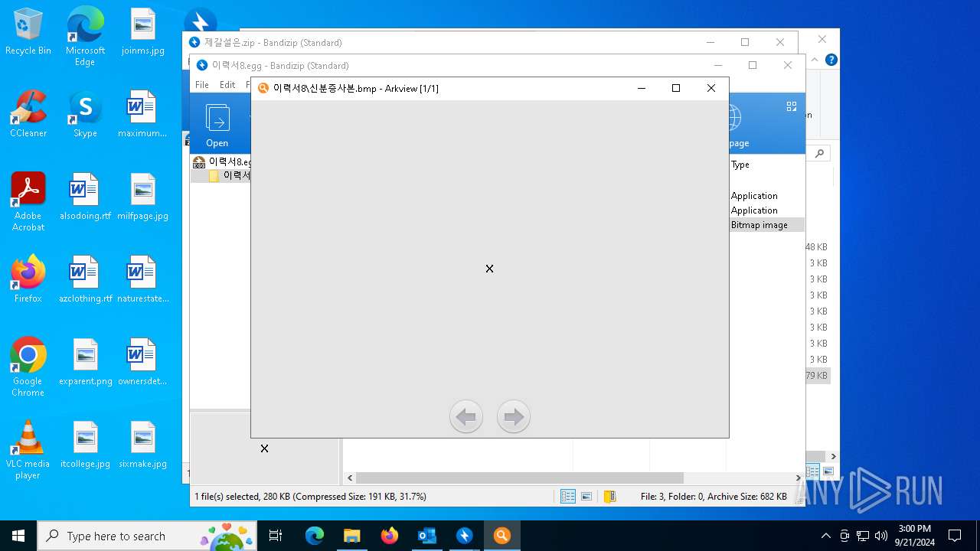Select sixmake.jpg desktop file

point(142,445)
